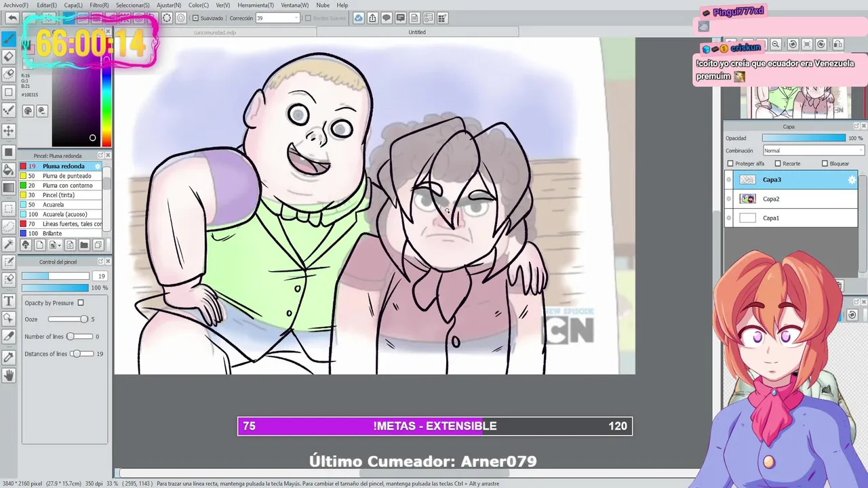Click the Undo arrow in toolbar
Image resolution: width=868 pixels, height=488 pixels.
point(12,18)
